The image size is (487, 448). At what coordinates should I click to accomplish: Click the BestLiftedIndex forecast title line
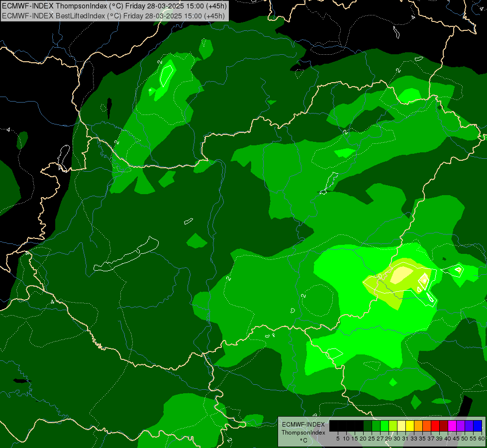coord(114,15)
